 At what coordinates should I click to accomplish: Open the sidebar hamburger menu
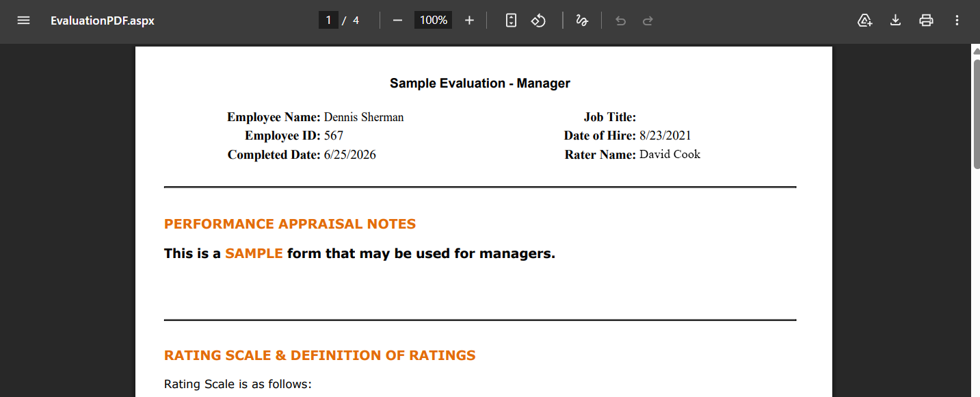point(24,21)
